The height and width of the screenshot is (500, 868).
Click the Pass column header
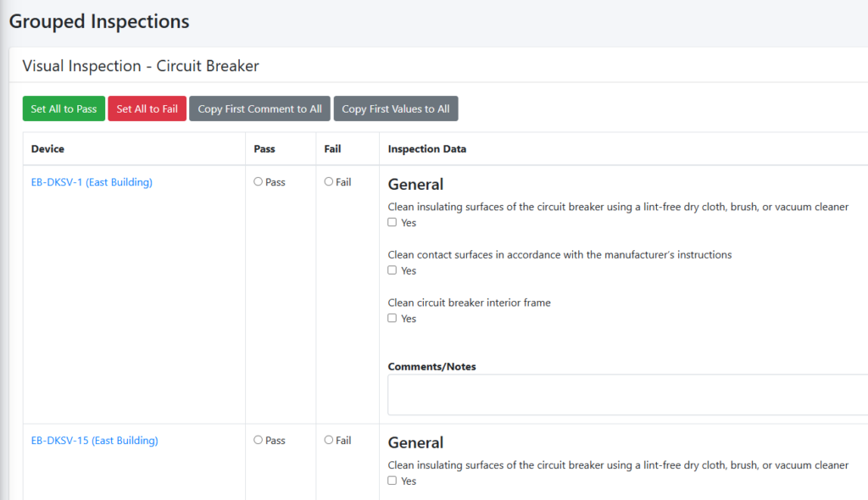pyautogui.click(x=264, y=149)
